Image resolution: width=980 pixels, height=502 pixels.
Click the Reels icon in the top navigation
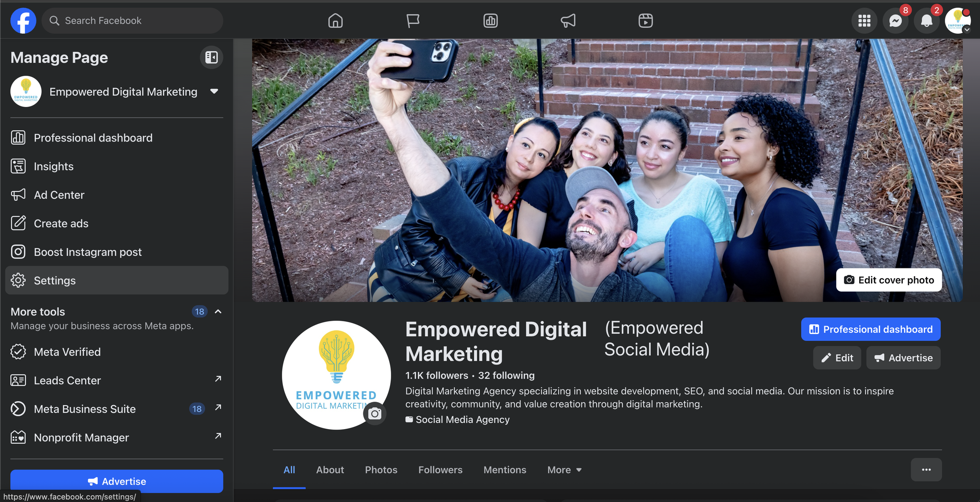(645, 20)
